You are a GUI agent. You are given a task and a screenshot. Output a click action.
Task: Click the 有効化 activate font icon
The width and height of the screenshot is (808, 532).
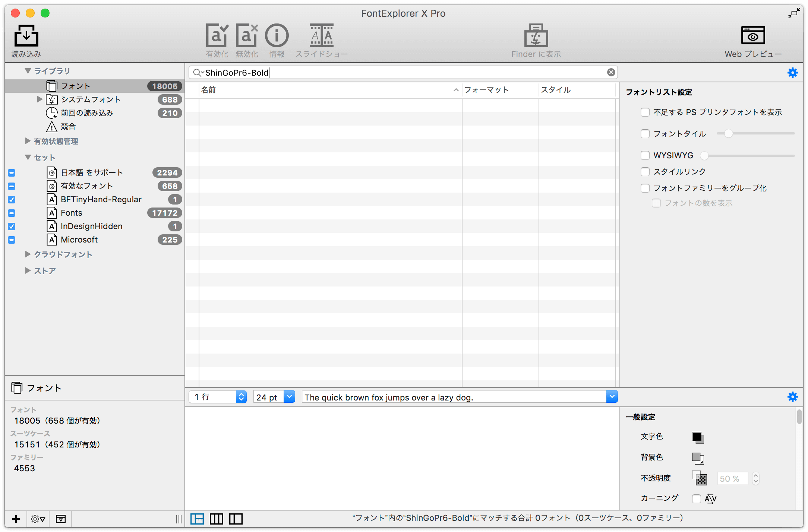coord(217,36)
